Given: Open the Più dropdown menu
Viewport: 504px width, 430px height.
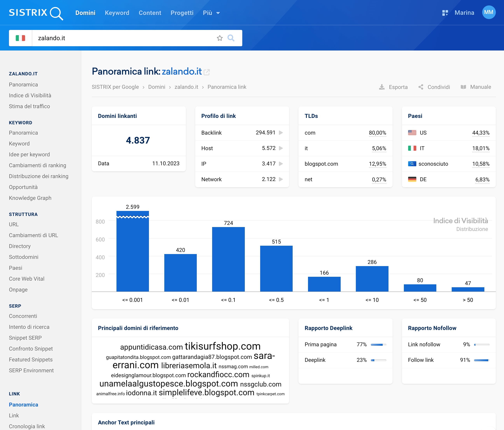Looking at the screenshot, I should pyautogui.click(x=211, y=13).
